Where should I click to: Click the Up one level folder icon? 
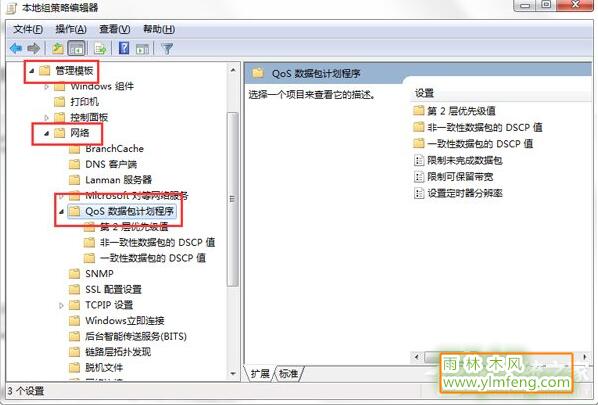click(58, 48)
